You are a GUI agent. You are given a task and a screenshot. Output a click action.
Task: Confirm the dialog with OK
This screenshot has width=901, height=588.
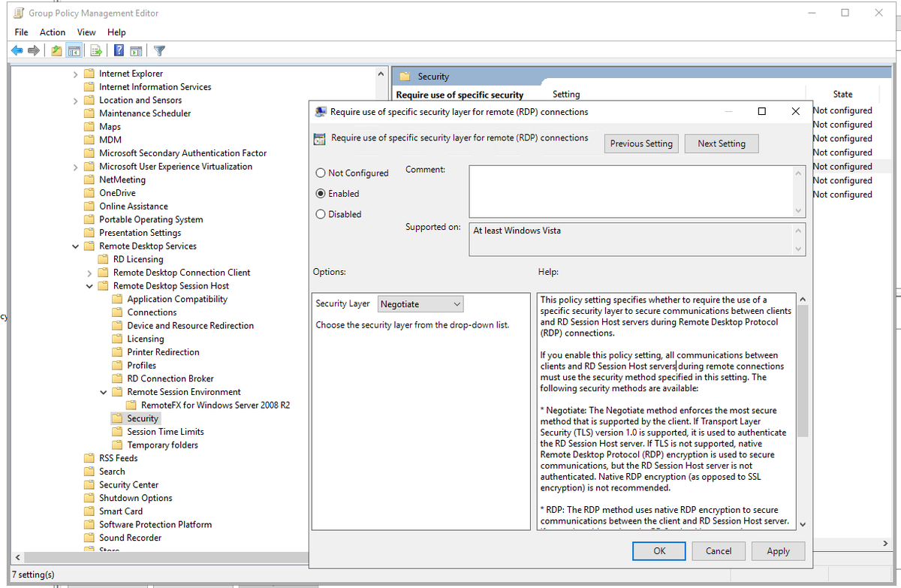pyautogui.click(x=659, y=551)
